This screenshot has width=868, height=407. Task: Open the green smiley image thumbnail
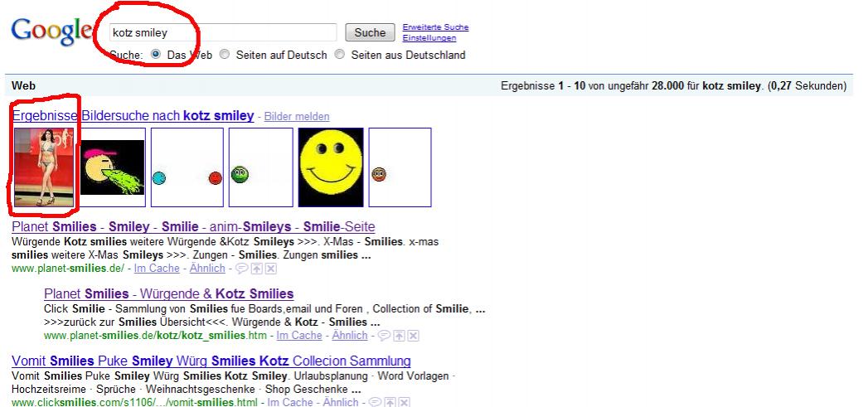tap(261, 167)
